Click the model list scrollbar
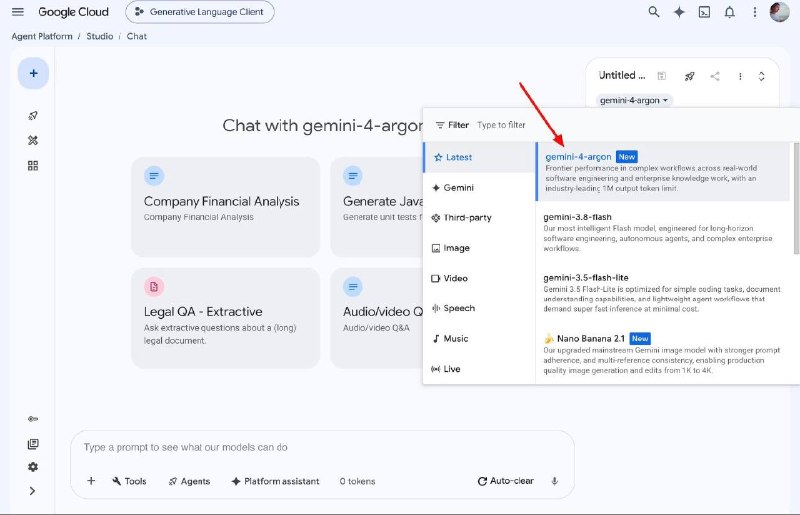800x515 pixels. (796, 198)
